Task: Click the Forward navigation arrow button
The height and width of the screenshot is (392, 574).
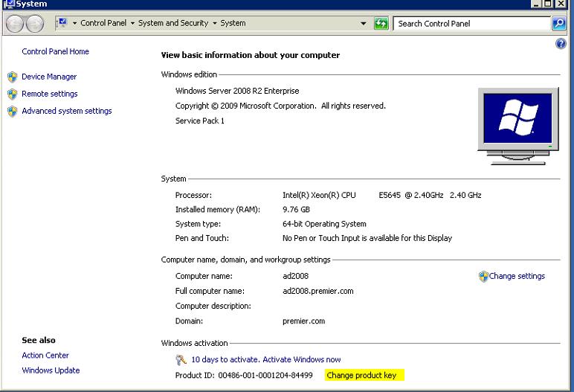Action: [x=35, y=25]
